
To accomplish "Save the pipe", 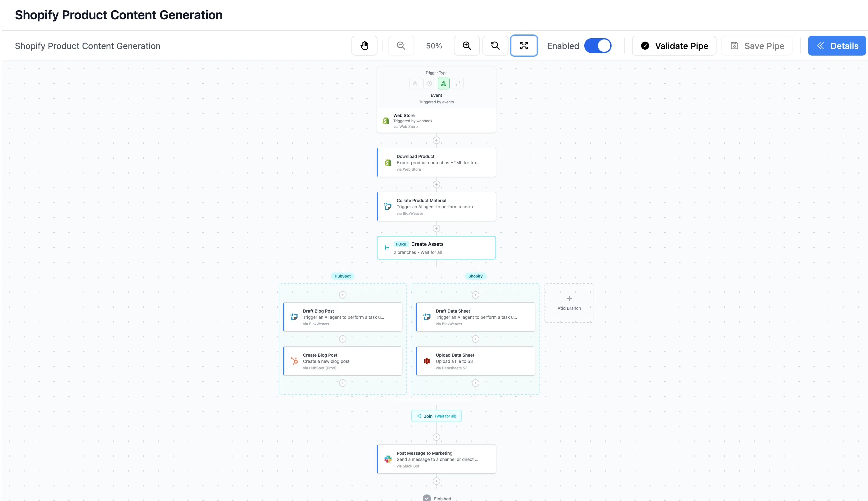I will pyautogui.click(x=757, y=45).
